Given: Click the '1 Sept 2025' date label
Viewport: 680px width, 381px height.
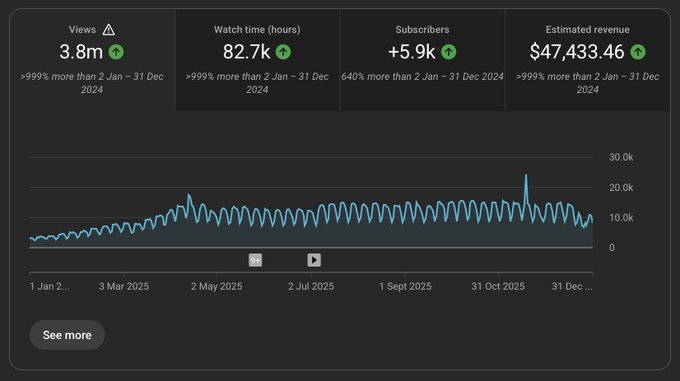Looking at the screenshot, I should (x=405, y=287).
